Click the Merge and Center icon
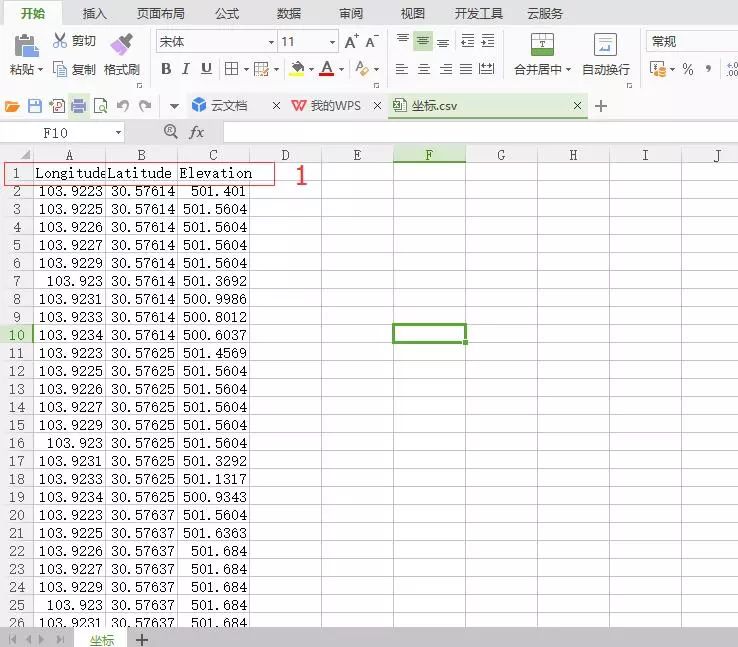738x647 pixels. click(x=542, y=44)
